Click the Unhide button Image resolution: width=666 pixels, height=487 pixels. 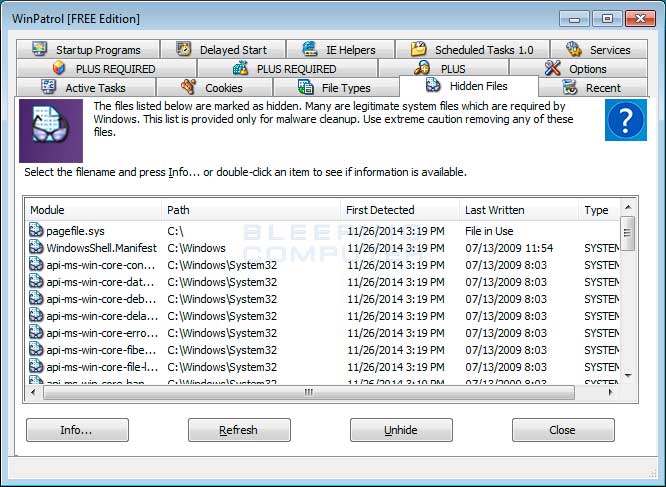pos(401,430)
